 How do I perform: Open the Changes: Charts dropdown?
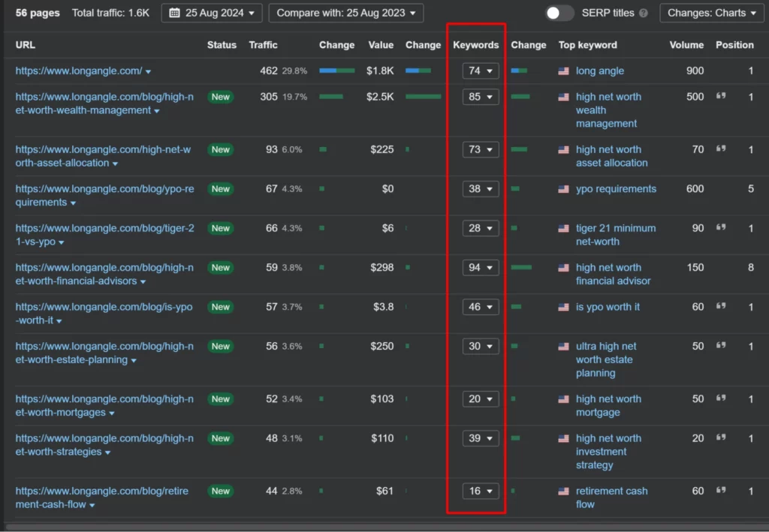[710, 13]
